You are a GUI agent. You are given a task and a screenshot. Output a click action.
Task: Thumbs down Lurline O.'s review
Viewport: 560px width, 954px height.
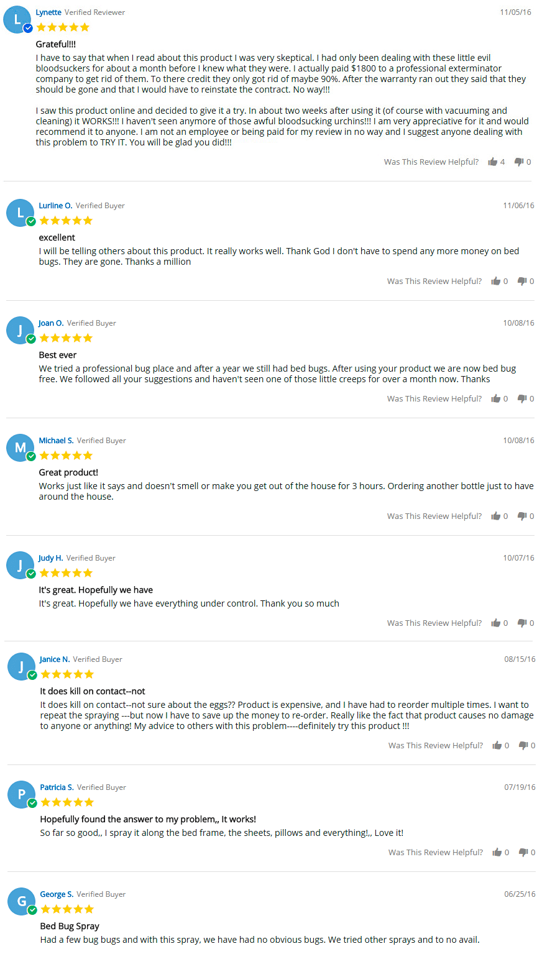point(522,282)
